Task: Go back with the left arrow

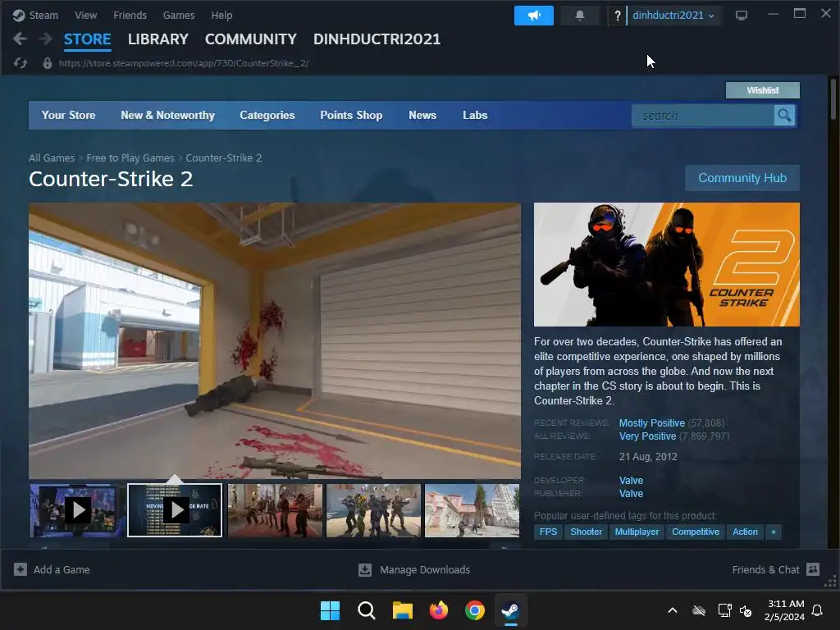Action: point(20,39)
